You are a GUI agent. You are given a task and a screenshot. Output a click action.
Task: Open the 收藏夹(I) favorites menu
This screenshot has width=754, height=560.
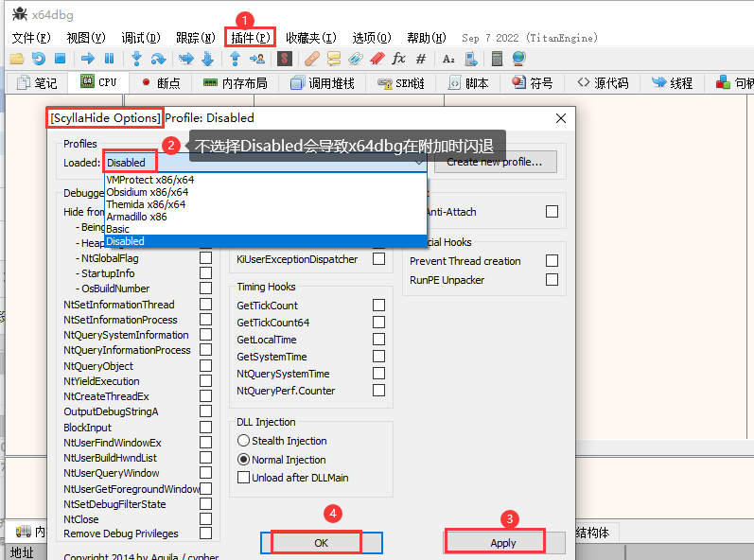coord(310,38)
